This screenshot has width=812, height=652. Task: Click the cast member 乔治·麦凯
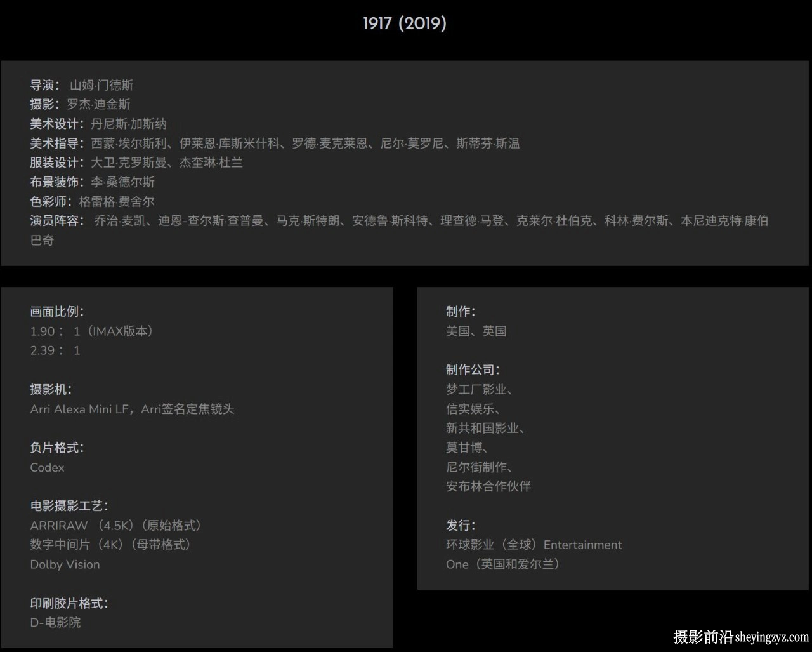[x=120, y=221]
